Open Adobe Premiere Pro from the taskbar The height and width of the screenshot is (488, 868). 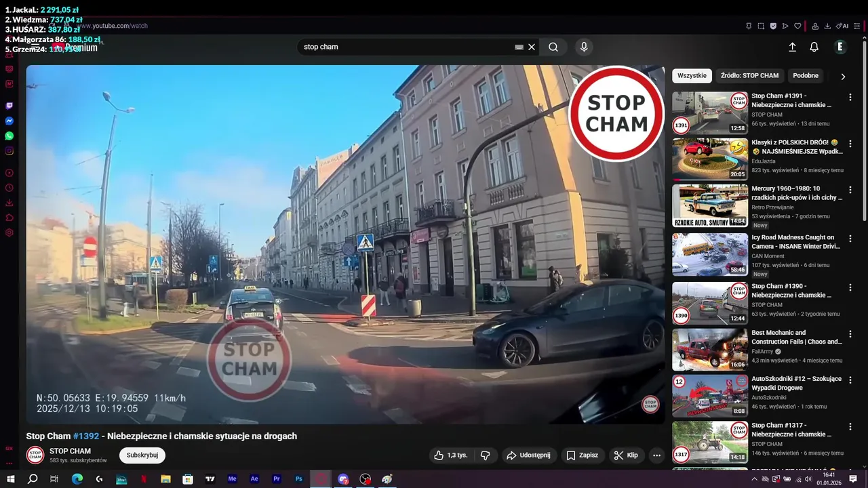[x=277, y=479]
